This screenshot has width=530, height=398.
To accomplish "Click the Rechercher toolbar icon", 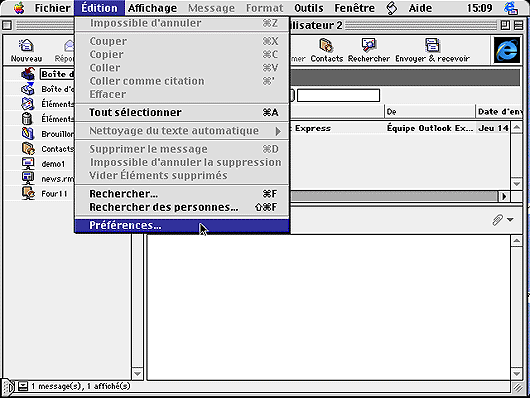I will click(368, 45).
